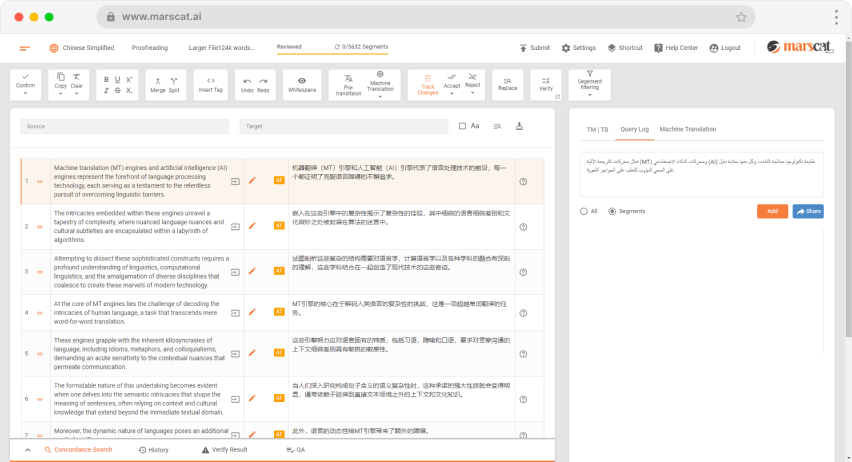Switch to the TM | TB tab

tap(597, 129)
